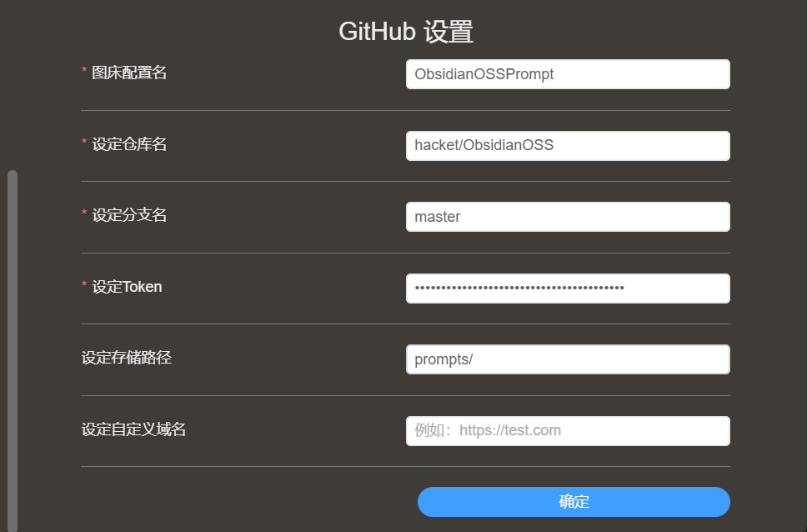Click the 设定仓库名 label text

pyautogui.click(x=129, y=144)
